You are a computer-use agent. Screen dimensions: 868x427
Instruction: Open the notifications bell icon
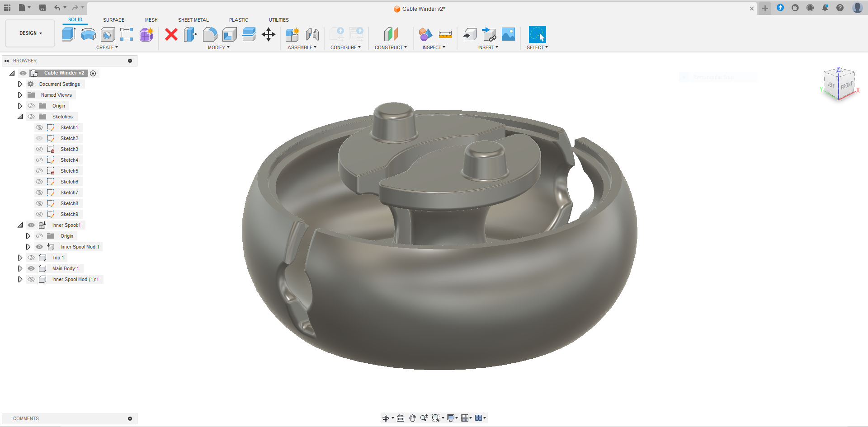[825, 8]
